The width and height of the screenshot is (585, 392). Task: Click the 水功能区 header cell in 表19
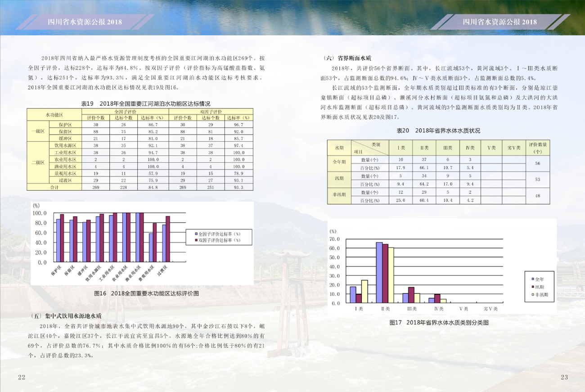tap(54, 115)
